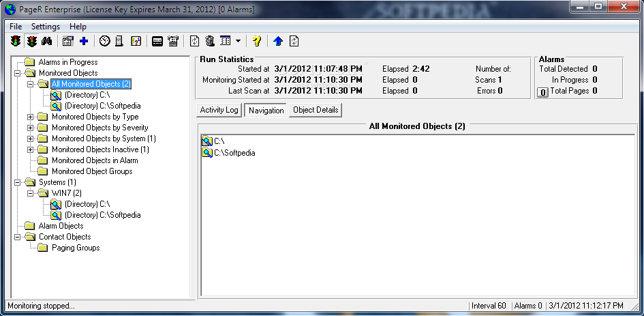
Task: Open the dropdown arrow beside the grid icon
Action: click(238, 41)
